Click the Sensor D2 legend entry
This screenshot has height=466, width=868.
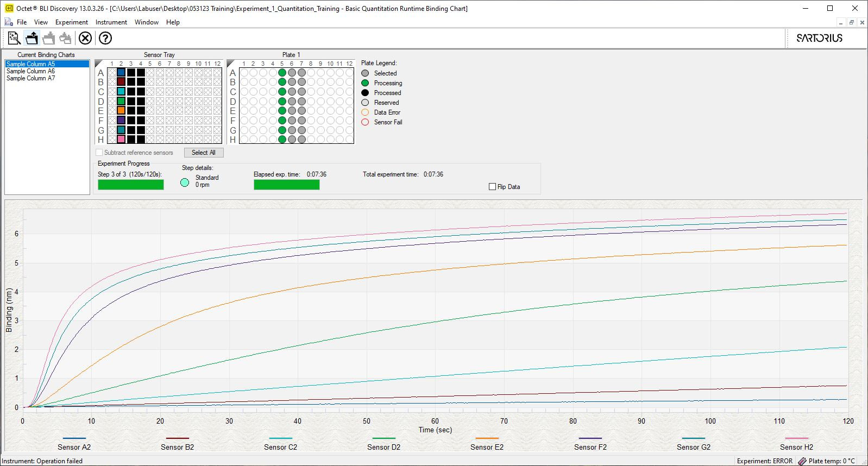pyautogui.click(x=383, y=443)
